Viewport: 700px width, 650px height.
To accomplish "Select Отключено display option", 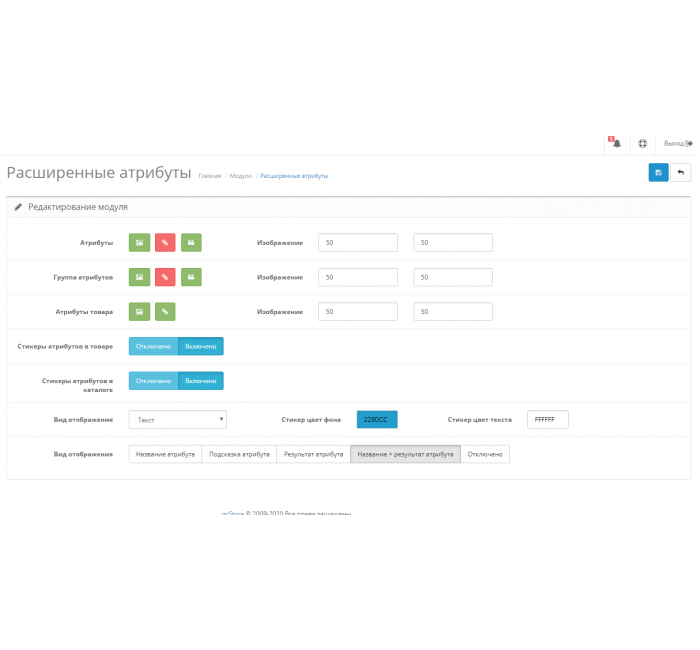I will 485,454.
